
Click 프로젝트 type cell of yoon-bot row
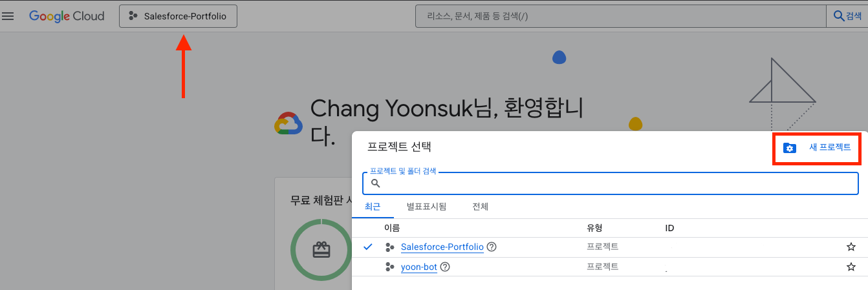tap(602, 267)
